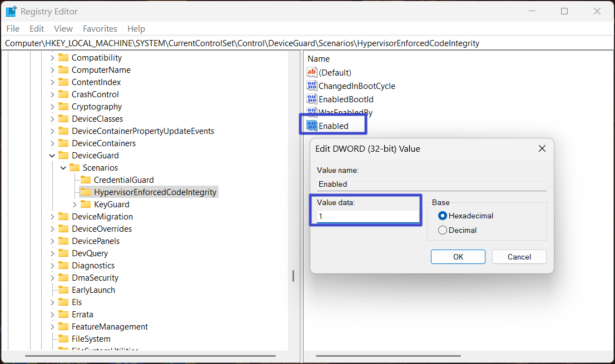
Task: Select the EnabledBootId value name
Action: pyautogui.click(x=346, y=99)
